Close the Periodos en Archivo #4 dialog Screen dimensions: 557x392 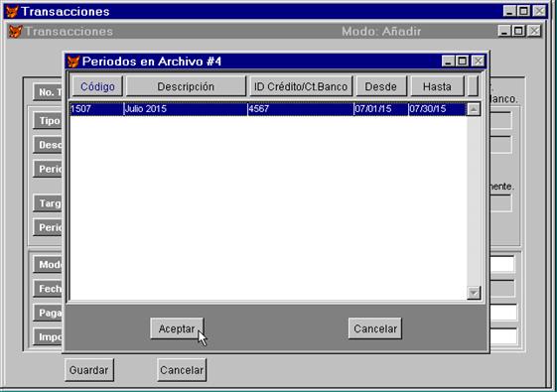479,62
